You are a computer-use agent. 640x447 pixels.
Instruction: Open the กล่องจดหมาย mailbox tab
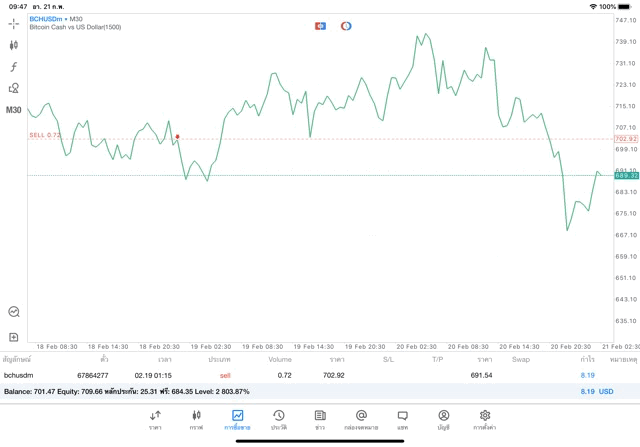[x=361, y=419]
